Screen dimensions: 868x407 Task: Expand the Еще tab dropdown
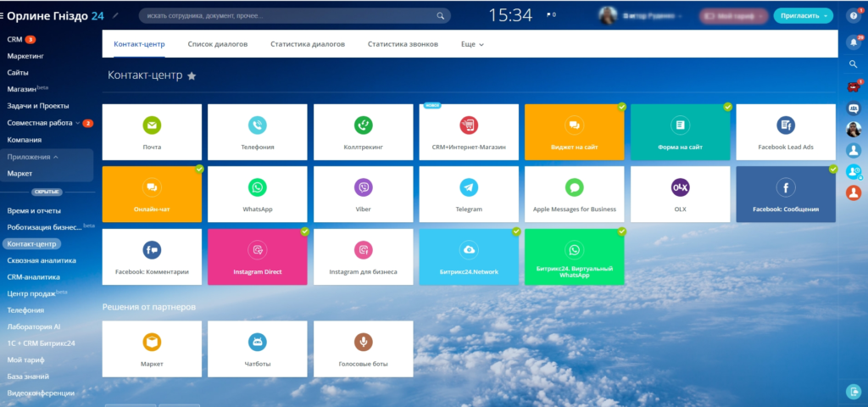472,44
